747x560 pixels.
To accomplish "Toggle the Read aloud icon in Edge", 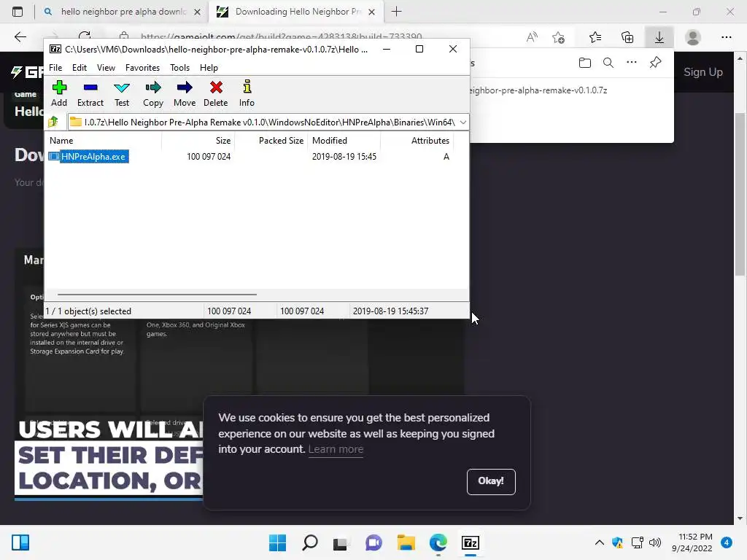I will (532, 37).
